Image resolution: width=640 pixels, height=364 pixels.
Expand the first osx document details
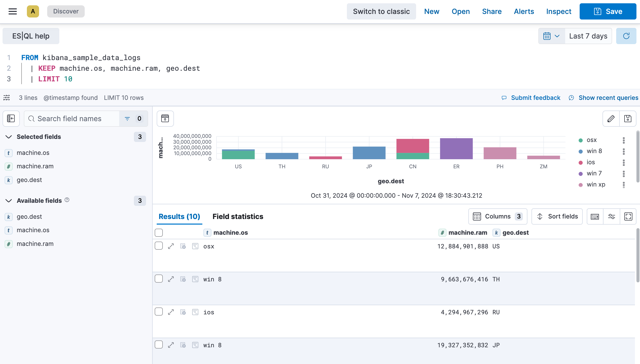(171, 246)
